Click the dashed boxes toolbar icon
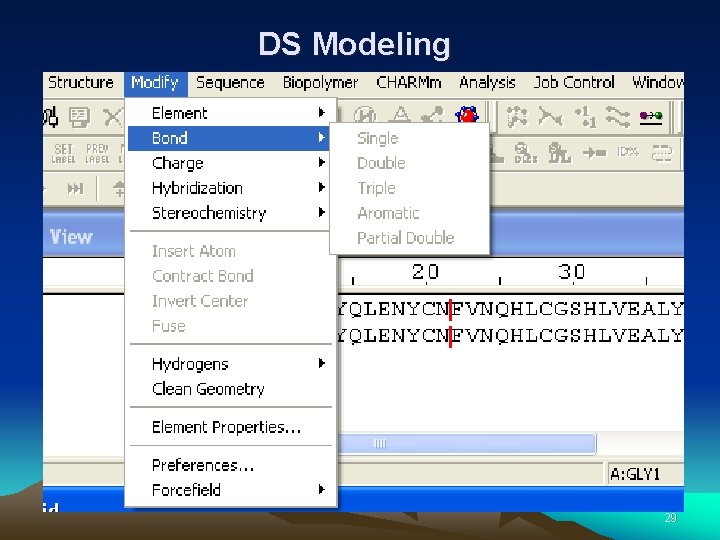Viewport: 720px width, 540px height. [x=662, y=153]
